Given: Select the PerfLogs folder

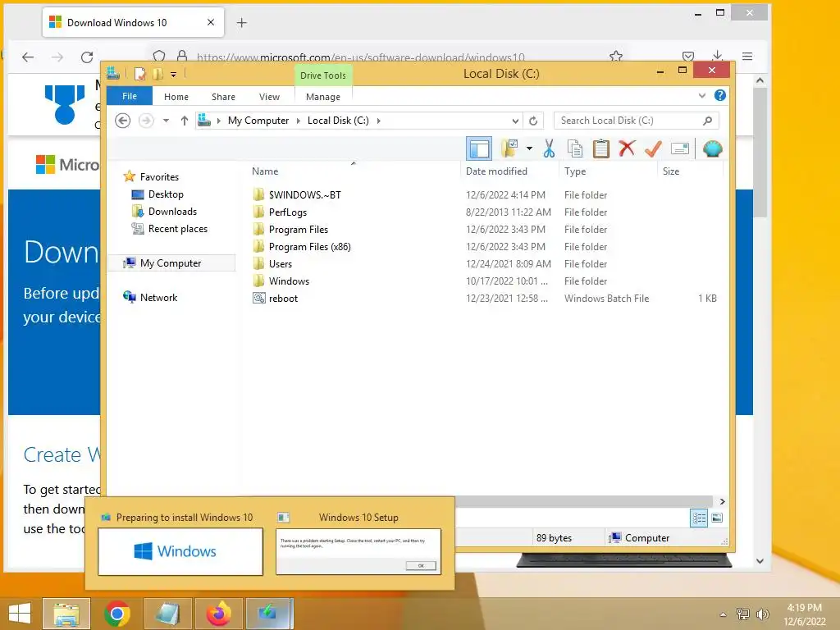Looking at the screenshot, I should [x=288, y=212].
